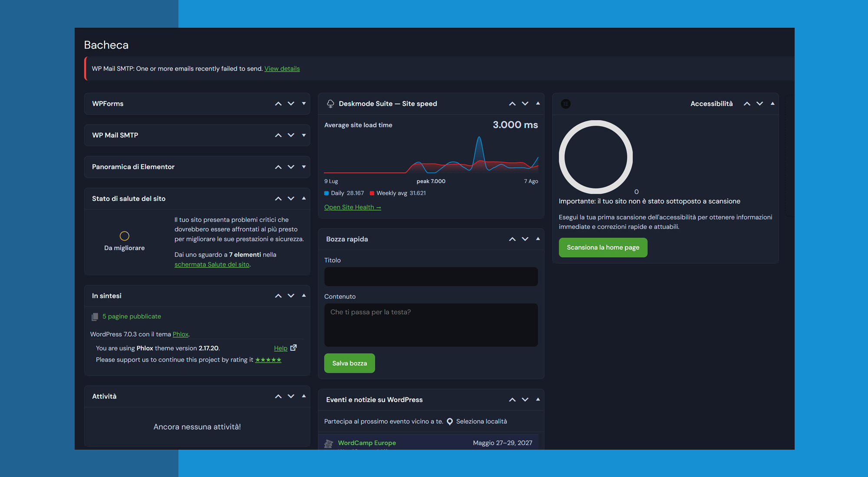This screenshot has height=477, width=868.
Task: Click the Seleziona località pin icon
Action: 450,421
